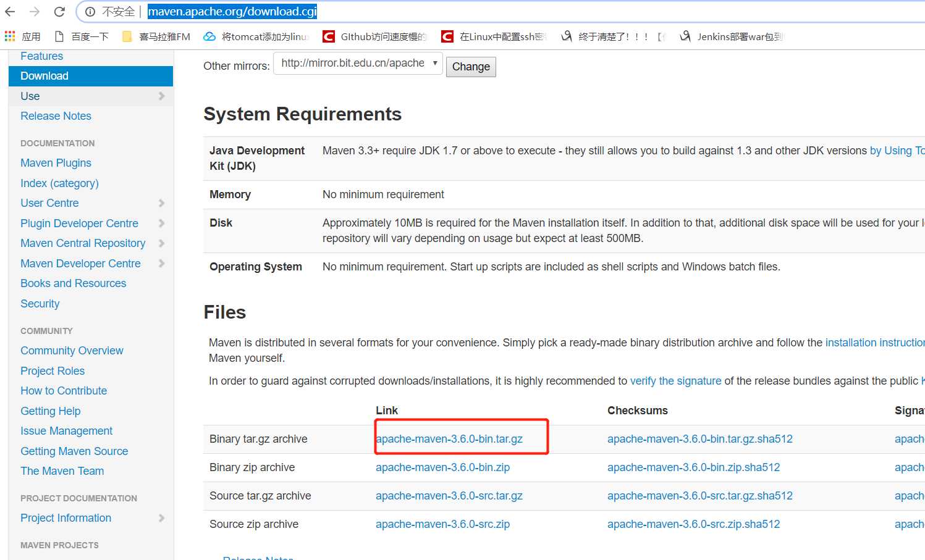The height and width of the screenshot is (560, 925).
Task: Expand the Maven Central Repository arrow
Action: point(161,243)
